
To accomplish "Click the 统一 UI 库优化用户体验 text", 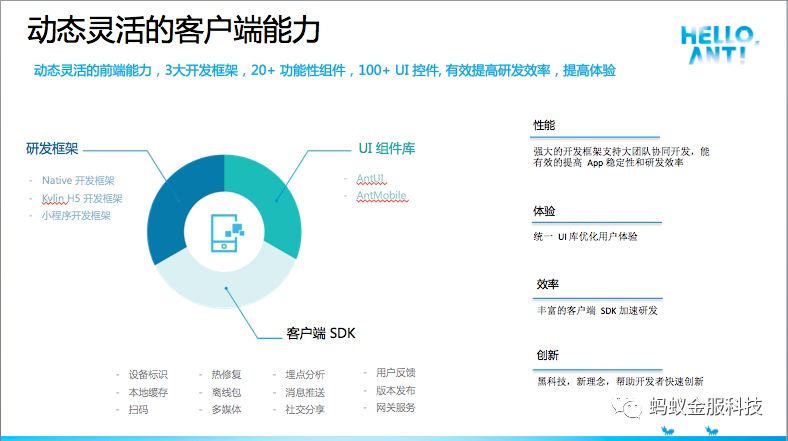I will [x=585, y=236].
